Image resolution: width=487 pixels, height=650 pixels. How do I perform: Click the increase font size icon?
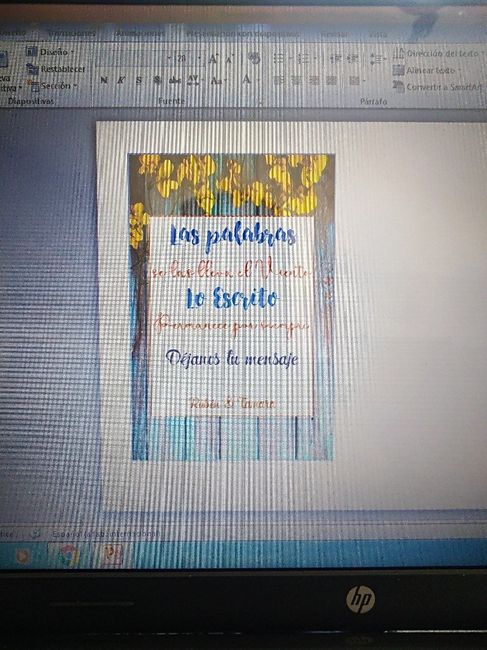213,59
